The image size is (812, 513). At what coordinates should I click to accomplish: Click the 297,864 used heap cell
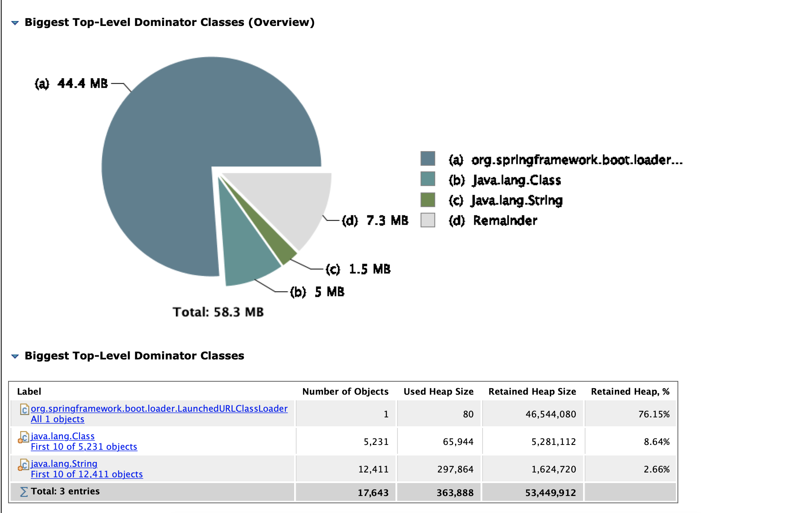[x=439, y=469]
